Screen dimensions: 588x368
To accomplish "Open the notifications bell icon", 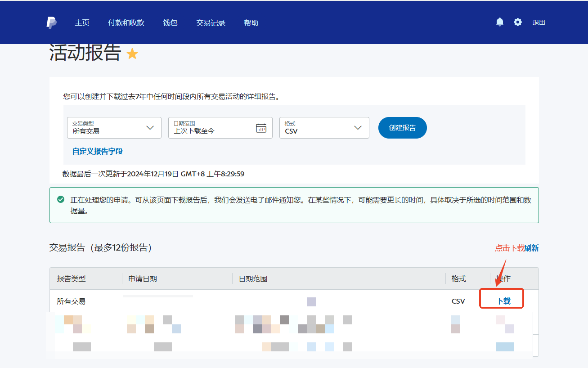I will pos(499,22).
